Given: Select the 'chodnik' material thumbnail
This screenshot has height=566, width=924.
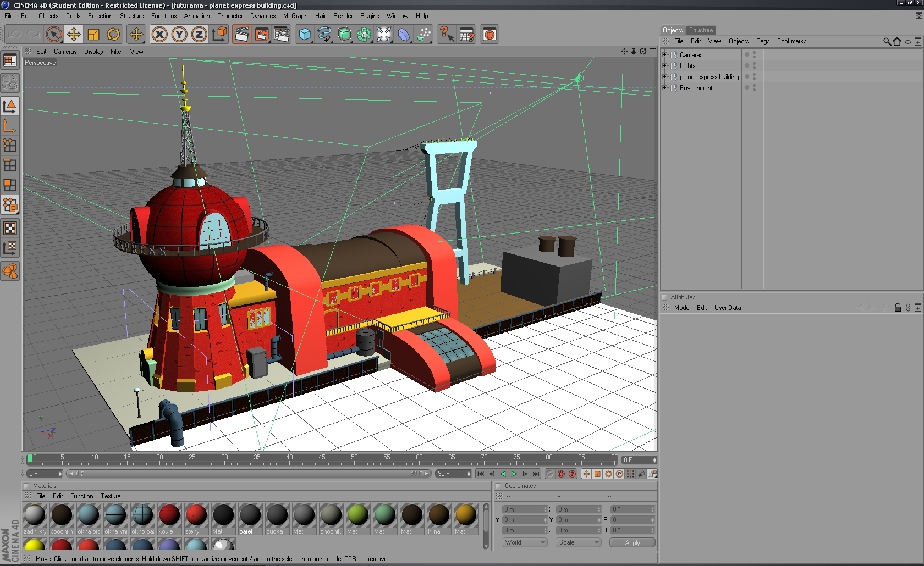Looking at the screenshot, I should 331,519.
